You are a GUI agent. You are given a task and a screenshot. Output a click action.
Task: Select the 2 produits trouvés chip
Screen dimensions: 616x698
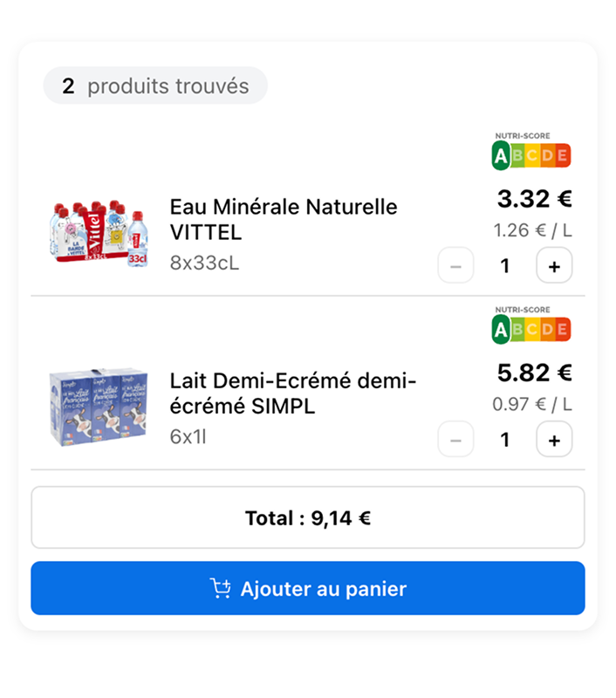click(154, 86)
